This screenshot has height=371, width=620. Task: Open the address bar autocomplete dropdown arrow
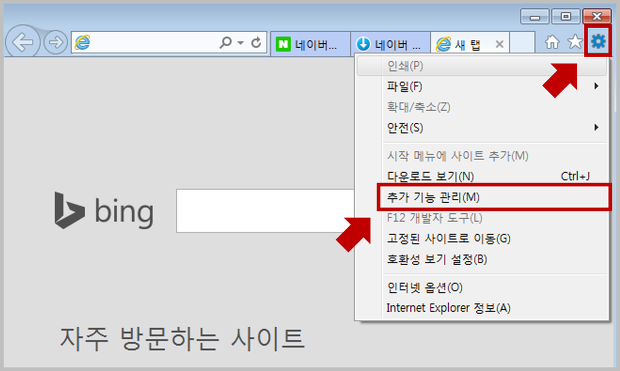(240, 42)
